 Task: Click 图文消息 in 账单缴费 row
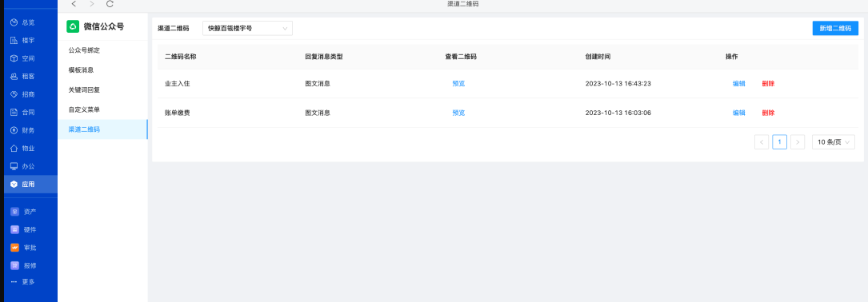[318, 113]
